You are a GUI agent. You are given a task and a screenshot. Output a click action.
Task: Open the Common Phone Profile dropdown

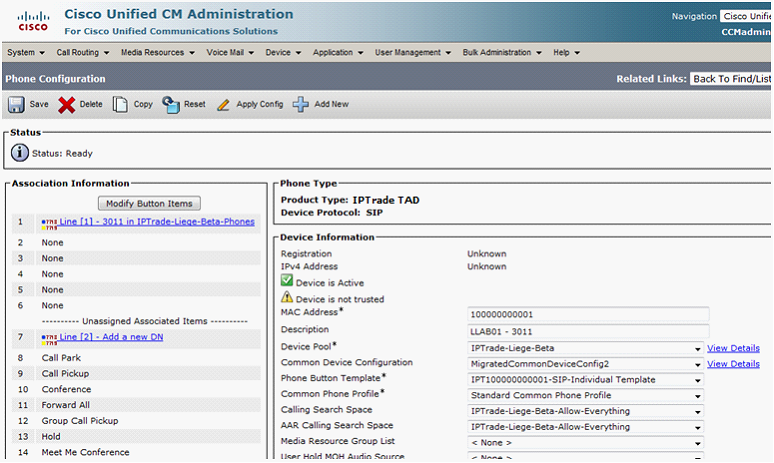(x=585, y=395)
